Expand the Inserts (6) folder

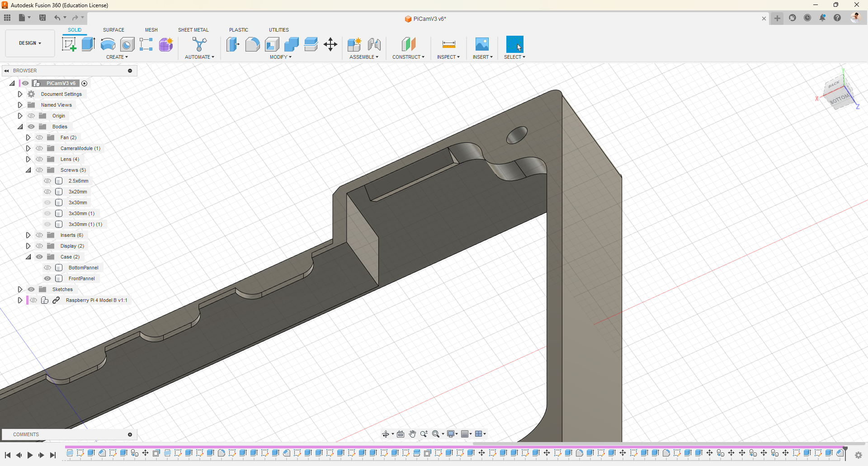(x=28, y=235)
